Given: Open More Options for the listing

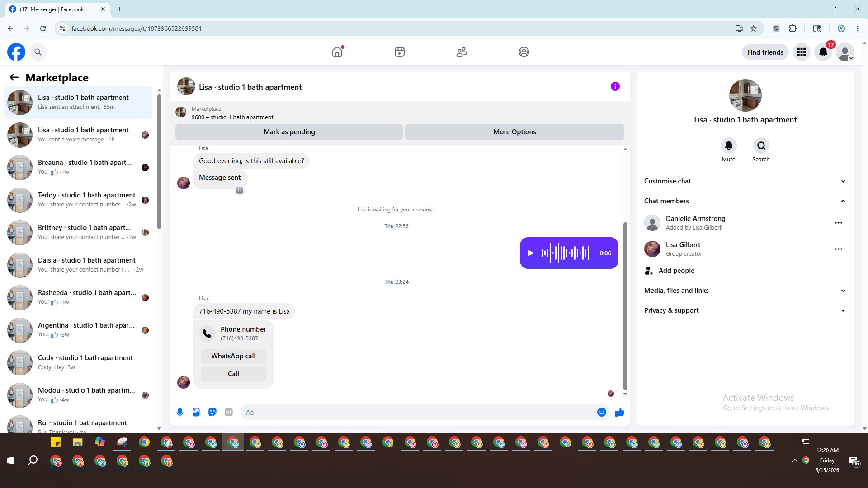Looking at the screenshot, I should pos(514,132).
